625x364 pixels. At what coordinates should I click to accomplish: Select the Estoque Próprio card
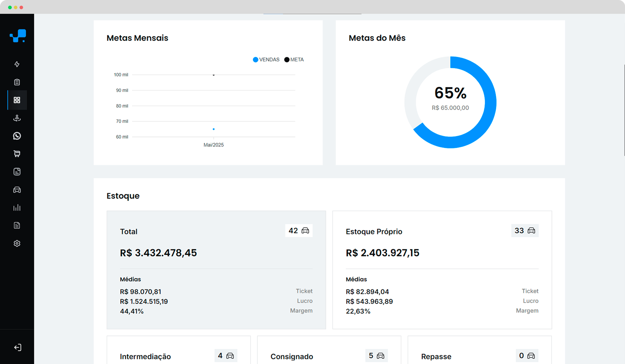point(442,270)
